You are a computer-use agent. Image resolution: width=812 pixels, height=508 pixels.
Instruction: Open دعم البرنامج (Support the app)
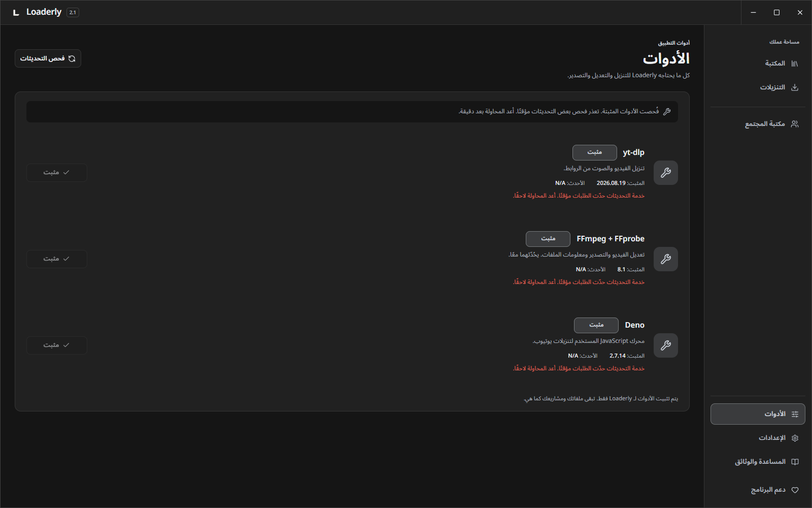pyautogui.click(x=758, y=490)
